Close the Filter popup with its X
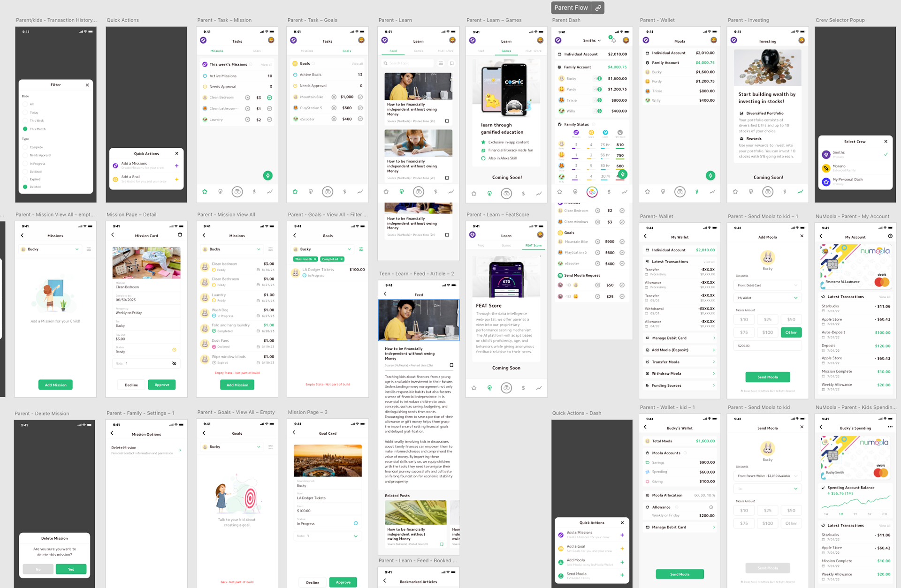Image resolution: width=901 pixels, height=588 pixels. 87,85
